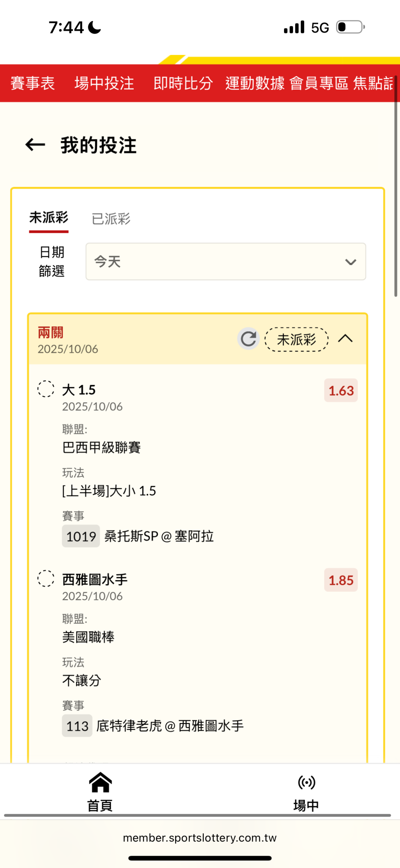This screenshot has width=400, height=868.
Task: Tap the back arrow beside 我的投注
Action: pos(35,145)
